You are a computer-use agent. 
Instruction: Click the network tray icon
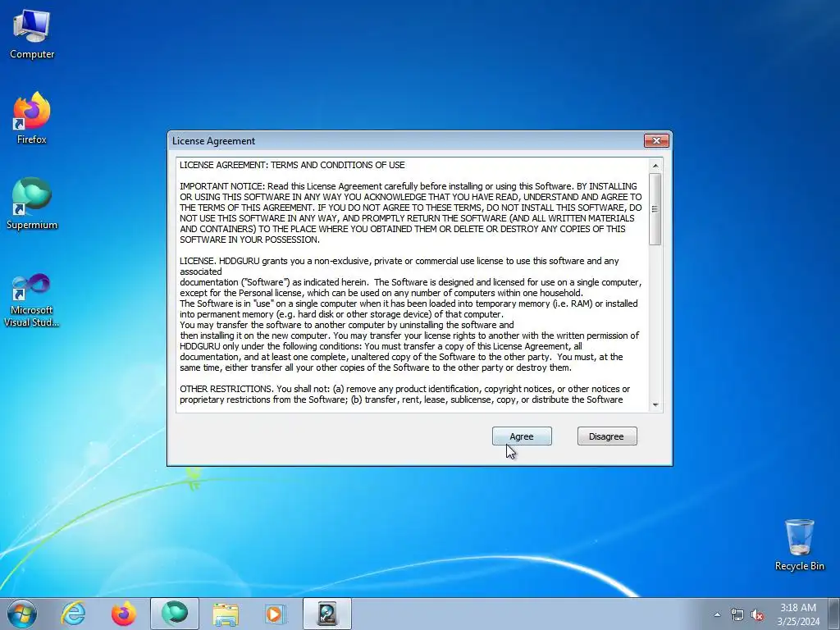[x=737, y=614]
